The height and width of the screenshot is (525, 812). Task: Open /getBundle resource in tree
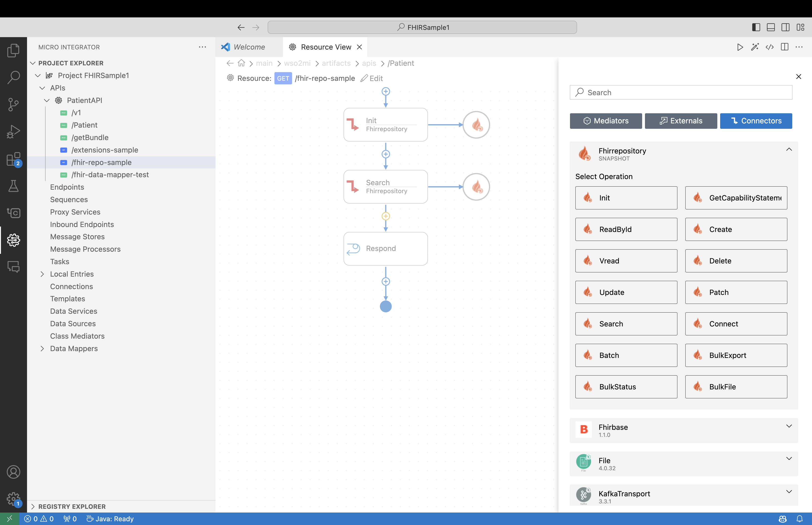90,137
